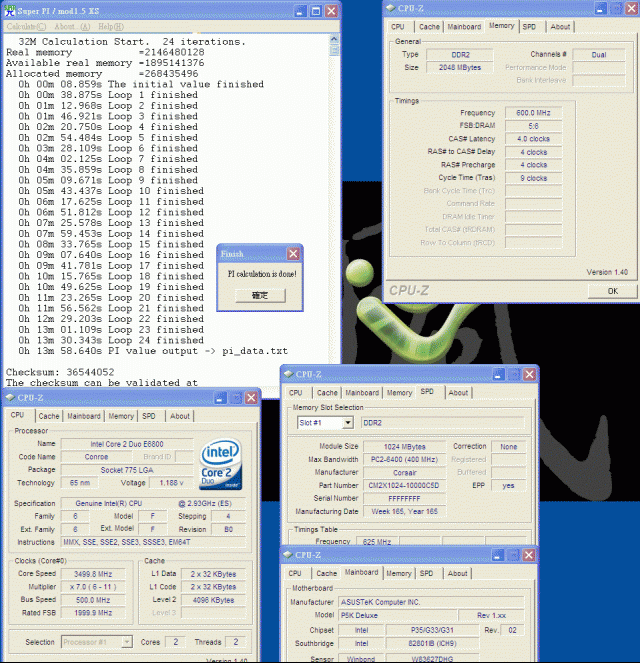Click the Manufacturer Corsair value
This screenshot has height=663, width=640.
click(404, 473)
